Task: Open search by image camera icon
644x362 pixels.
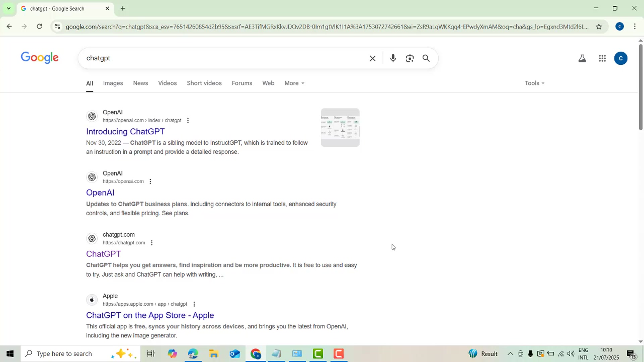Action: click(x=410, y=58)
